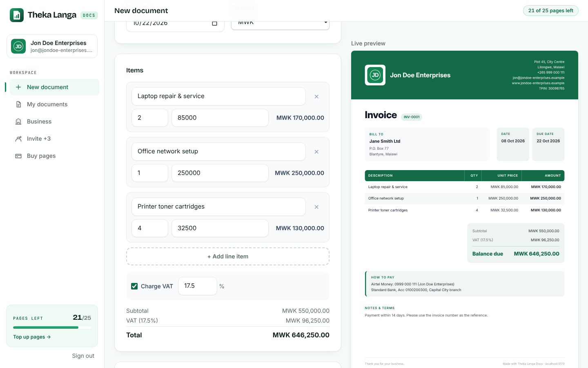
Task: Remove the Printer toner cartridges line item
Action: pyautogui.click(x=316, y=207)
